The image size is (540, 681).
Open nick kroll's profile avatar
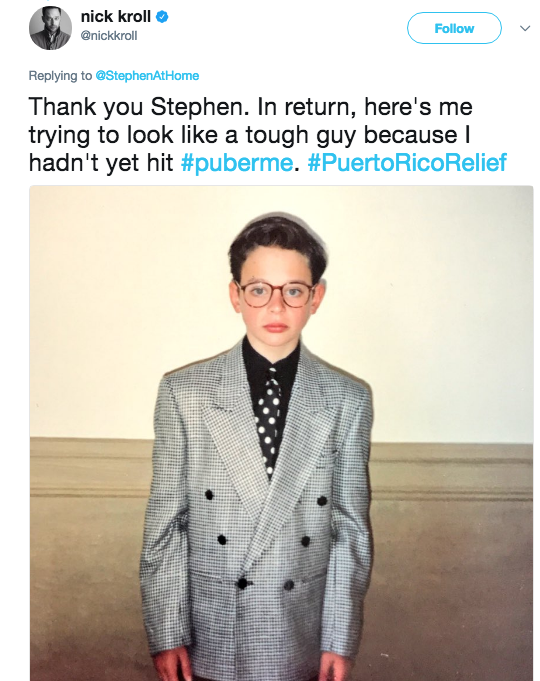pos(50,28)
